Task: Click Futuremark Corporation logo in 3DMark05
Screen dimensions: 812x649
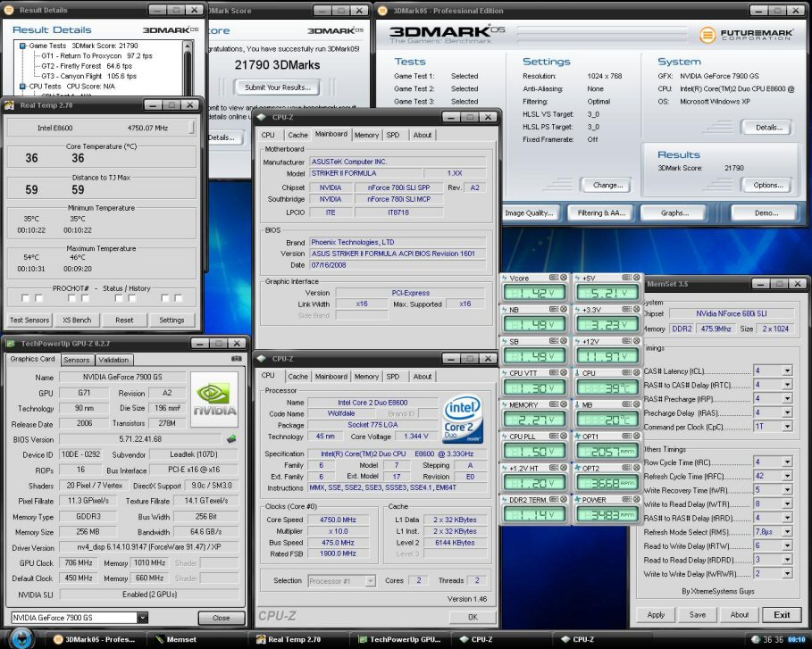Action: (746, 35)
